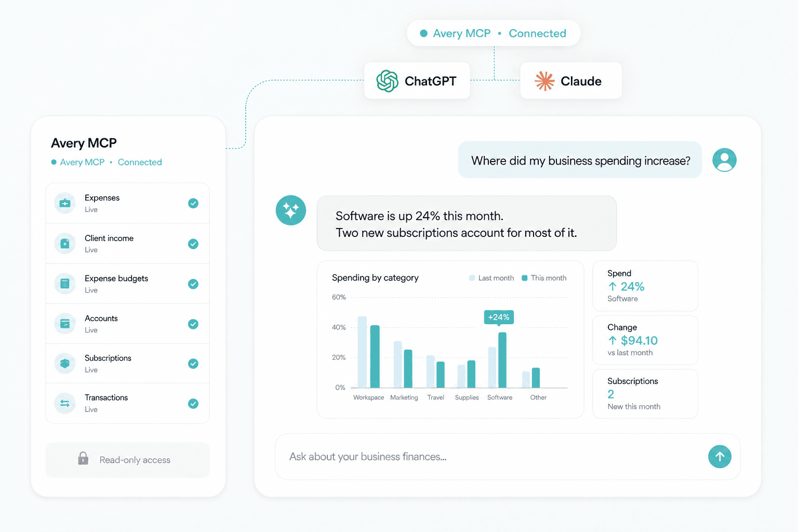Click the lock icon beside Read-only access
The image size is (798, 532).
(x=83, y=458)
